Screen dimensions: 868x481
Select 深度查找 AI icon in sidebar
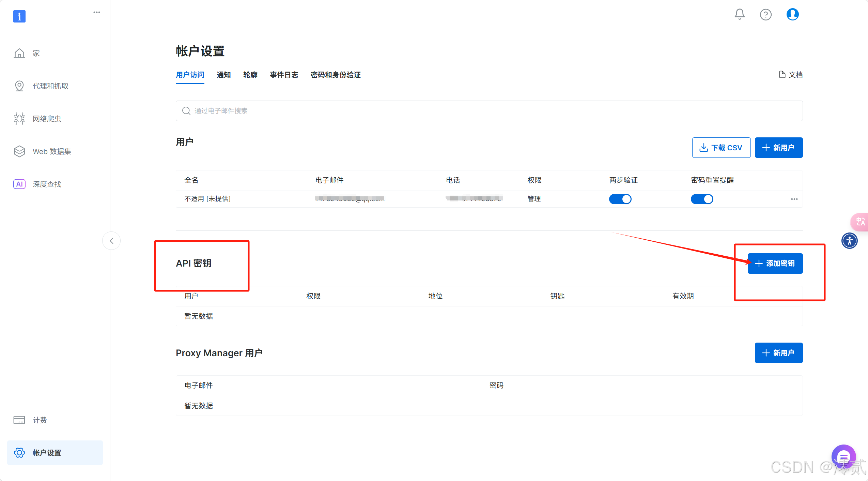point(19,184)
